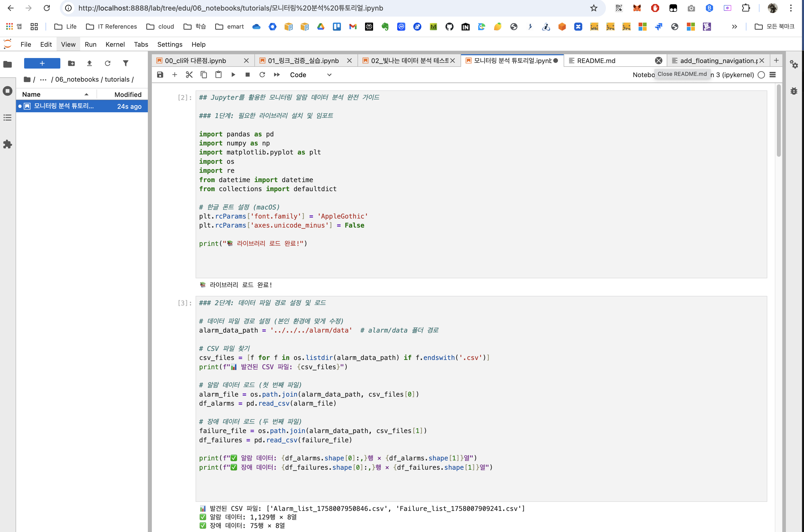Screen dimensions: 804x532
Task: Insert a new cell below with plus icon
Action: coord(174,75)
